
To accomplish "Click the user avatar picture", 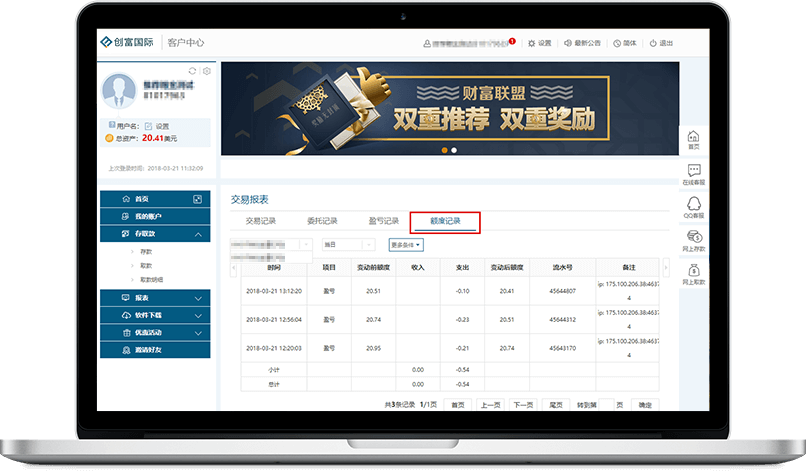I will point(119,90).
